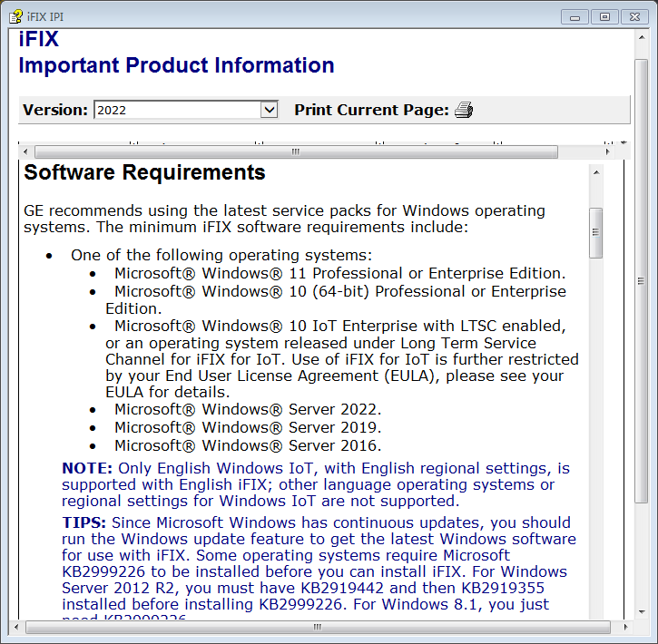
Task: Click the Windows Server 2022 list item
Action: click(x=248, y=409)
